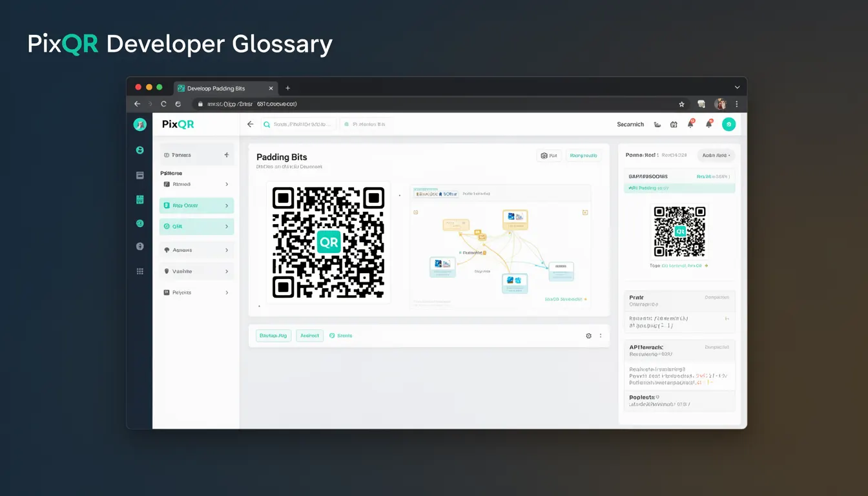Open the browser profile avatar in the toolbar
This screenshot has width=868, height=496.
720,104
